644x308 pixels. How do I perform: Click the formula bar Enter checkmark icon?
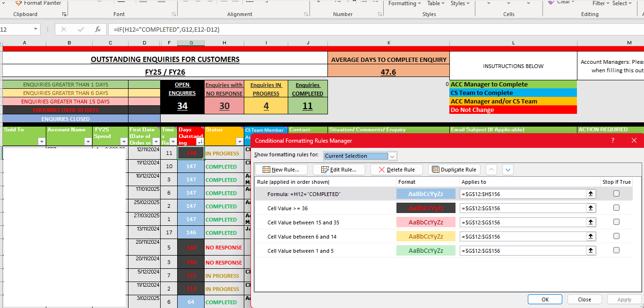coord(81,29)
